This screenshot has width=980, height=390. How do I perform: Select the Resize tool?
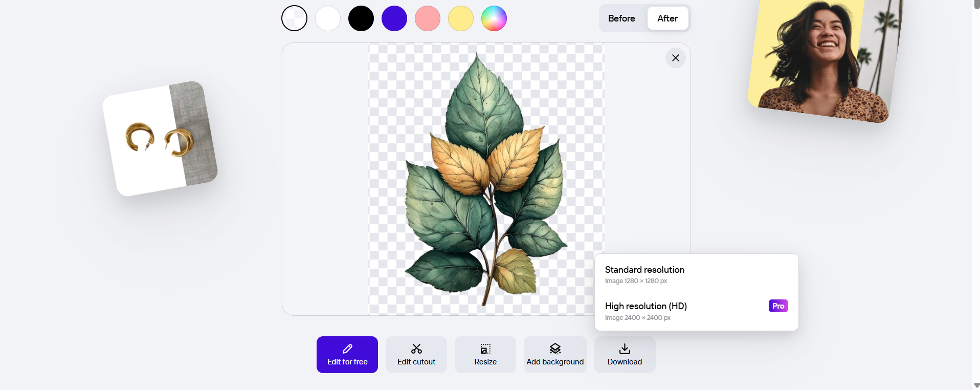click(x=485, y=355)
